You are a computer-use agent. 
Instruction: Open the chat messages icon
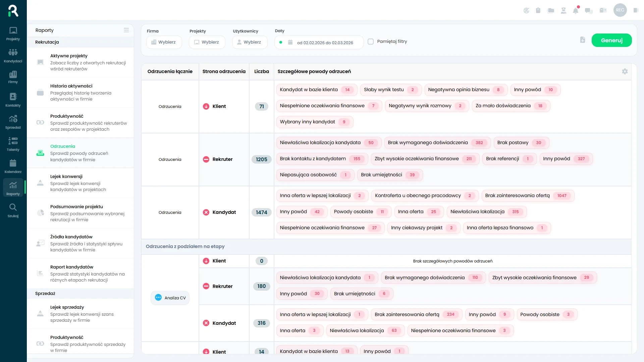tap(589, 10)
